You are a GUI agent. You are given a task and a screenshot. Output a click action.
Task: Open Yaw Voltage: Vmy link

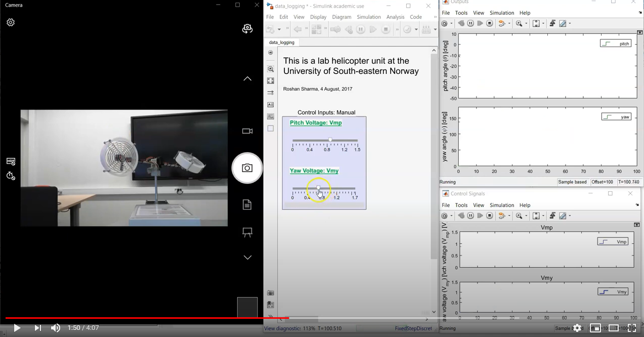[314, 171]
